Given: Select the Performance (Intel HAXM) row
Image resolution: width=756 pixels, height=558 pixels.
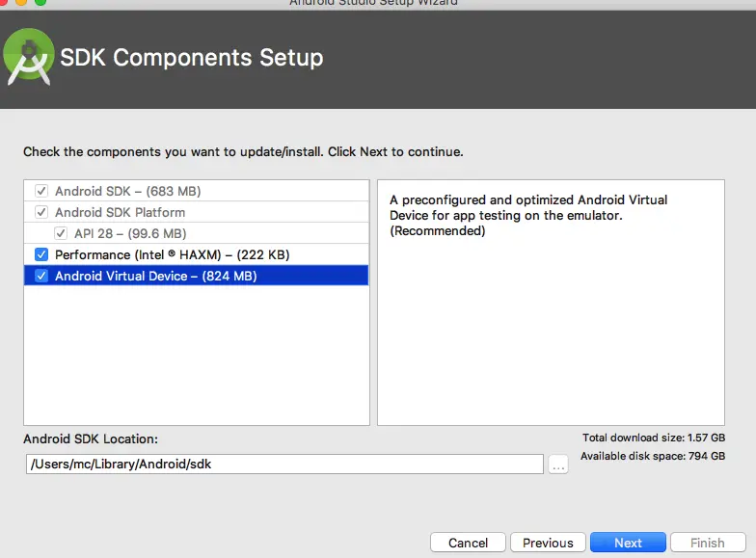Looking at the screenshot, I should click(197, 254).
